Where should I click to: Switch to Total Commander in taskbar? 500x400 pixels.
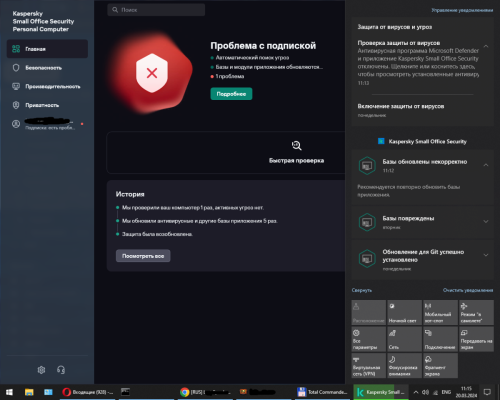tap(323, 392)
